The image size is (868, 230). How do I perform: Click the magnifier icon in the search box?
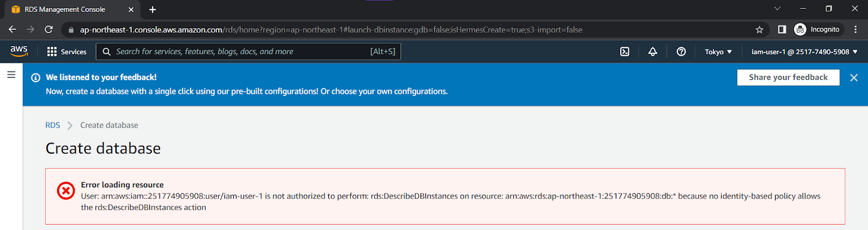click(106, 52)
